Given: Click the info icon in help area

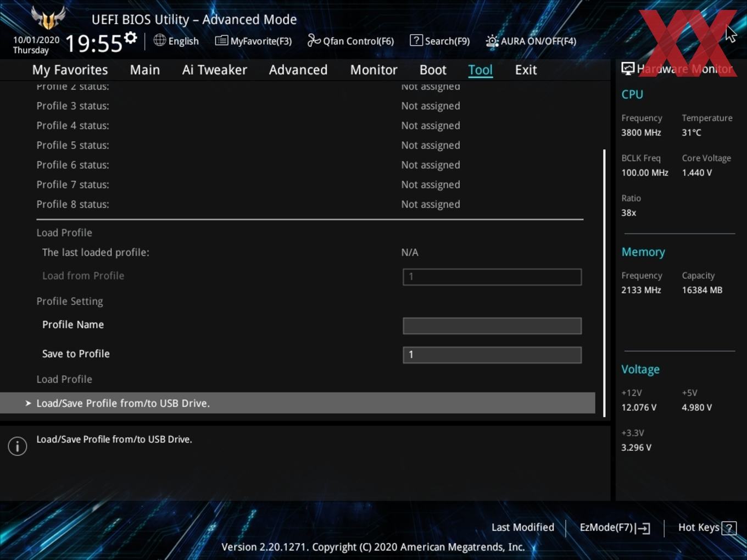Looking at the screenshot, I should pyautogui.click(x=18, y=446).
